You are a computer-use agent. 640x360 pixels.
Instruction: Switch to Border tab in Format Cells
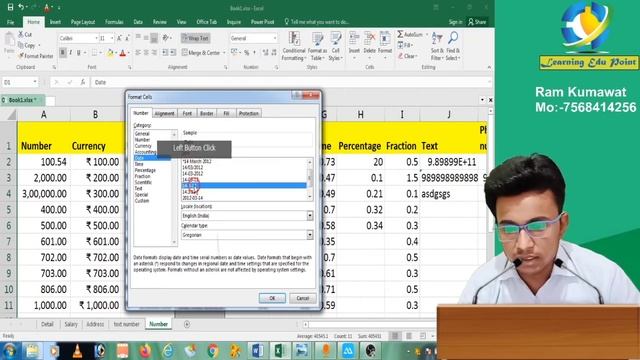(x=207, y=113)
